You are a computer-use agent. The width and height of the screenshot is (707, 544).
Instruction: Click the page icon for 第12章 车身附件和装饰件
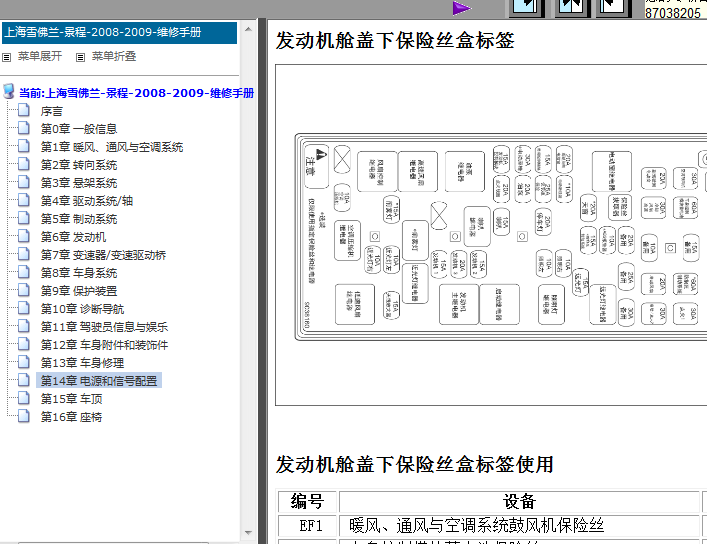24,345
